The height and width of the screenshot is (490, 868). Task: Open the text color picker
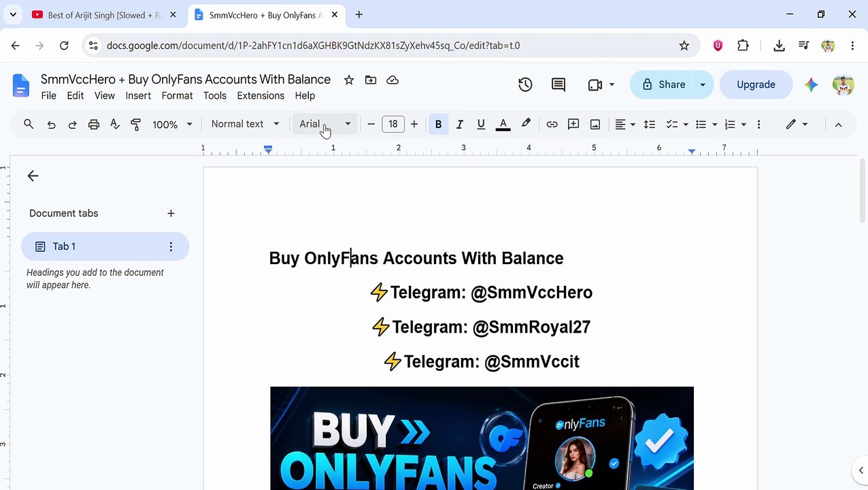coord(503,124)
